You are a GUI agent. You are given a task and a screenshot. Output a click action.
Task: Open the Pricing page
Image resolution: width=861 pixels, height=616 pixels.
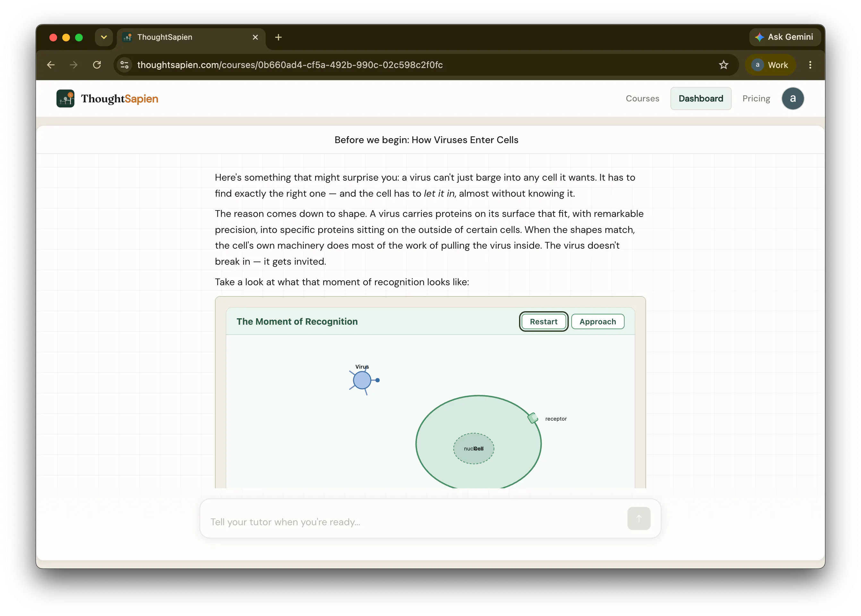(x=756, y=98)
